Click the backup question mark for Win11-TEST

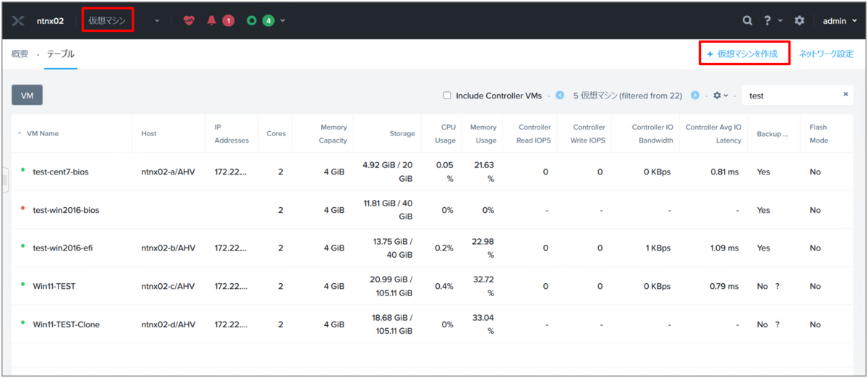click(777, 286)
